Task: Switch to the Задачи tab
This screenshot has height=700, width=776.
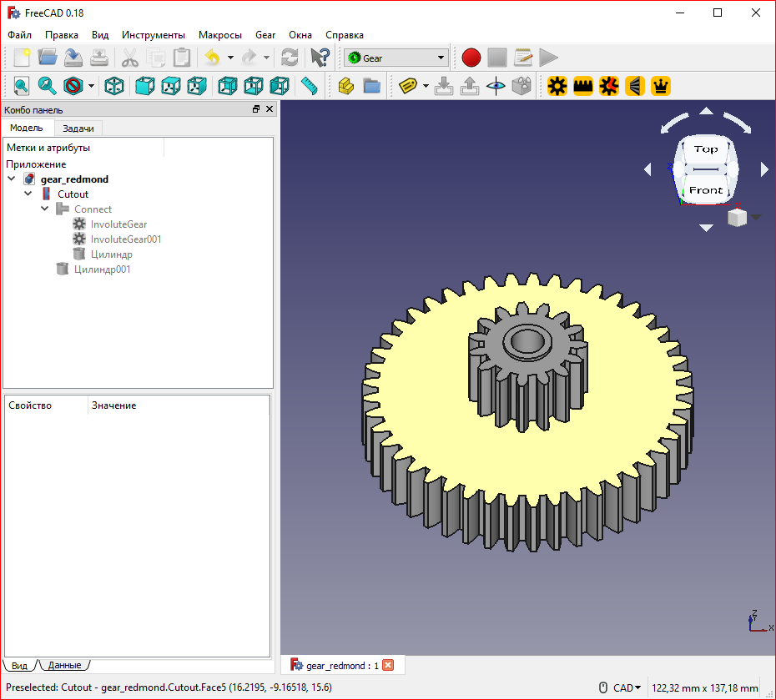Action: [x=78, y=128]
